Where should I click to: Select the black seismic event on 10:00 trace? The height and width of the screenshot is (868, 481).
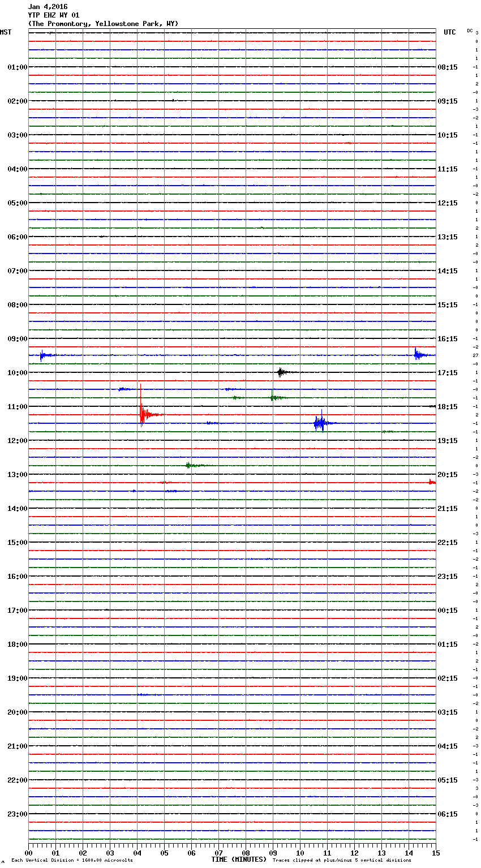tap(281, 372)
